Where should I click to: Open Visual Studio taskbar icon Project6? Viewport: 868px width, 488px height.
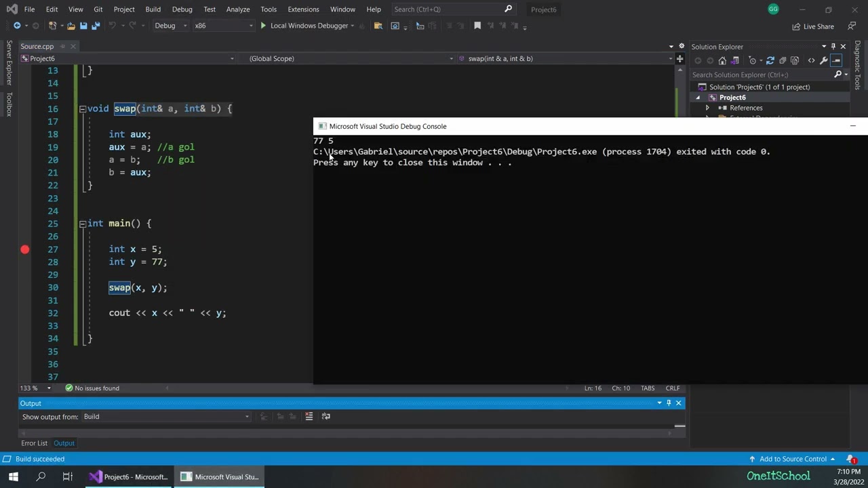pos(129,476)
